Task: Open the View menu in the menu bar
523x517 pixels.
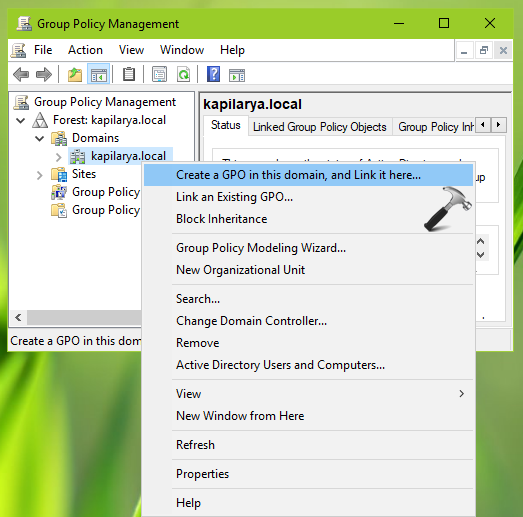Action: pyautogui.click(x=131, y=50)
